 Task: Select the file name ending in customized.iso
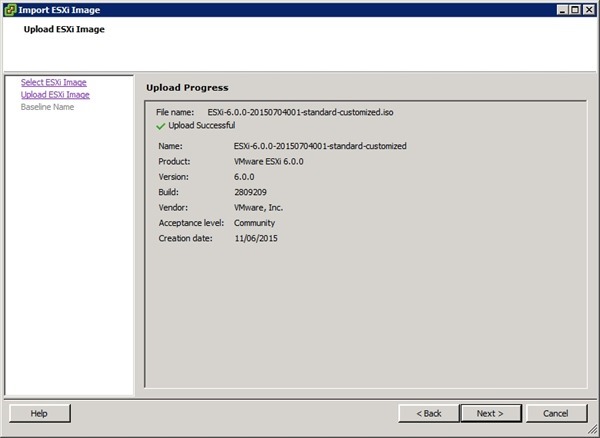300,112
